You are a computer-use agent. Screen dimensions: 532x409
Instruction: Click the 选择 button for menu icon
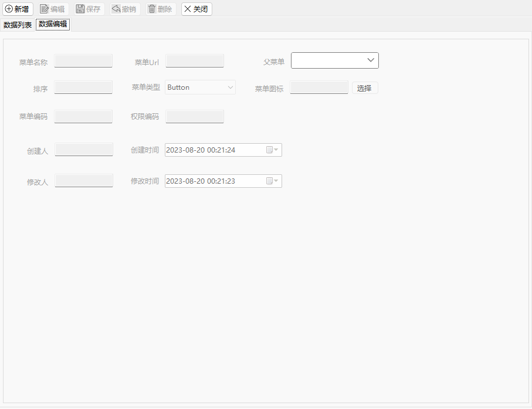coord(365,88)
